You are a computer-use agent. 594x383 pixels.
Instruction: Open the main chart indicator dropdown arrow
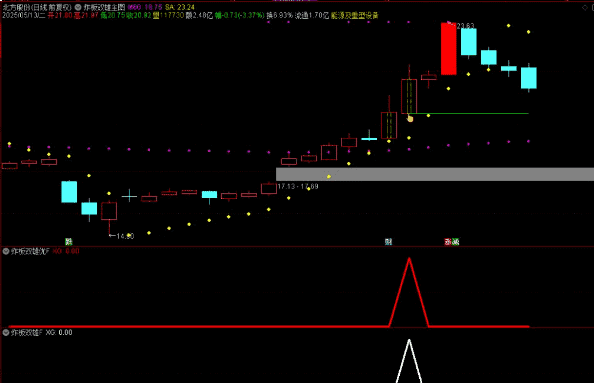[x=78, y=7]
